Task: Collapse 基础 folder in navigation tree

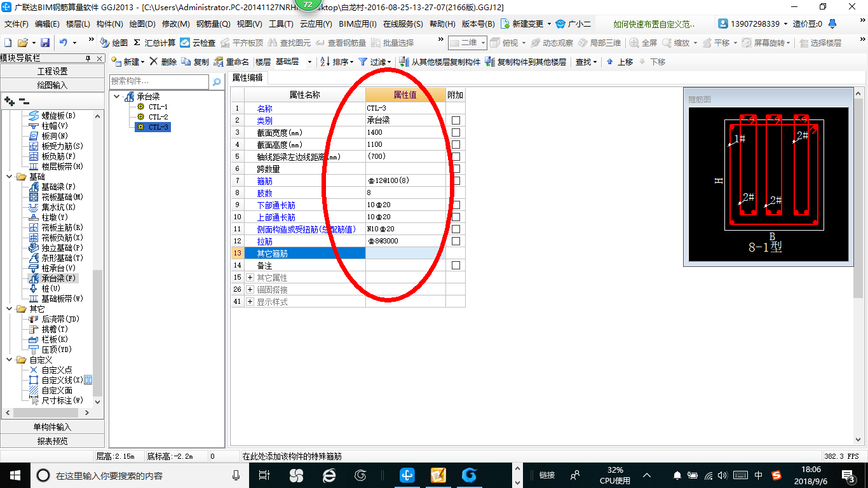Action: [10, 177]
